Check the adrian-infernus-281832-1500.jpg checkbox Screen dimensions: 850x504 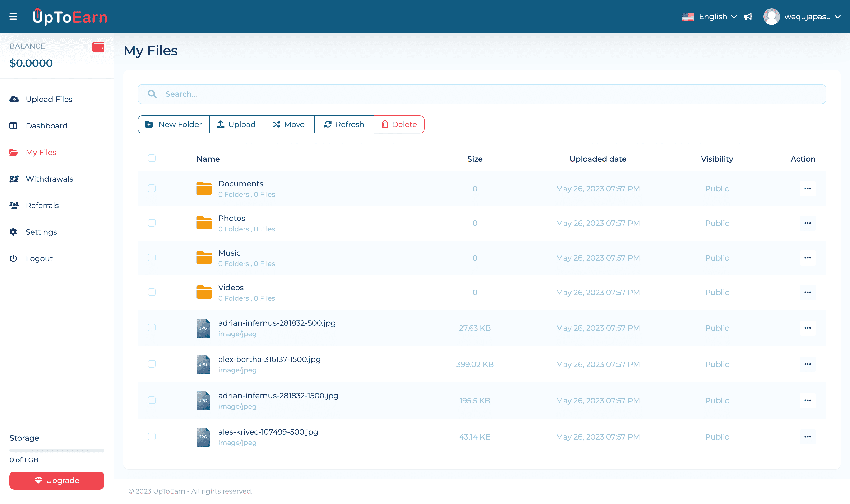152,400
